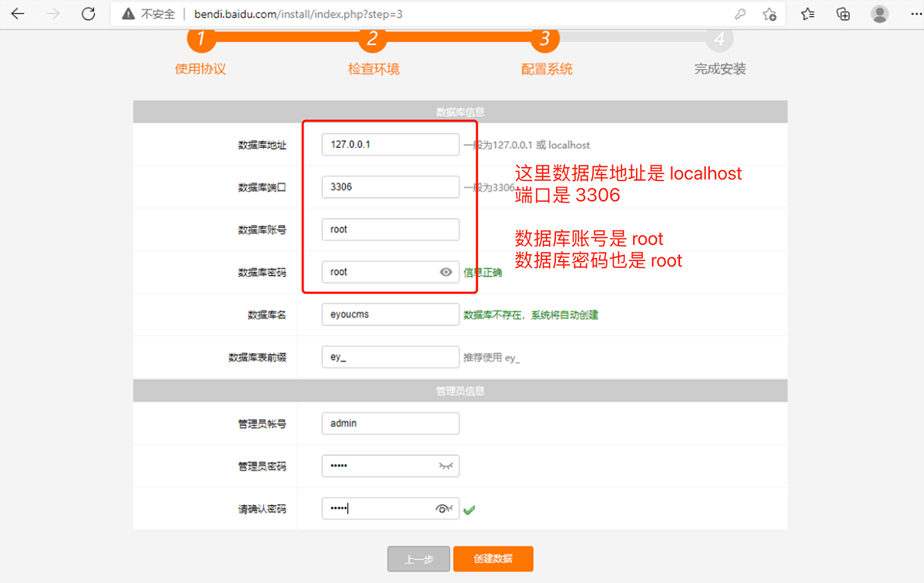Click the 管理员密码 field label

(263, 466)
